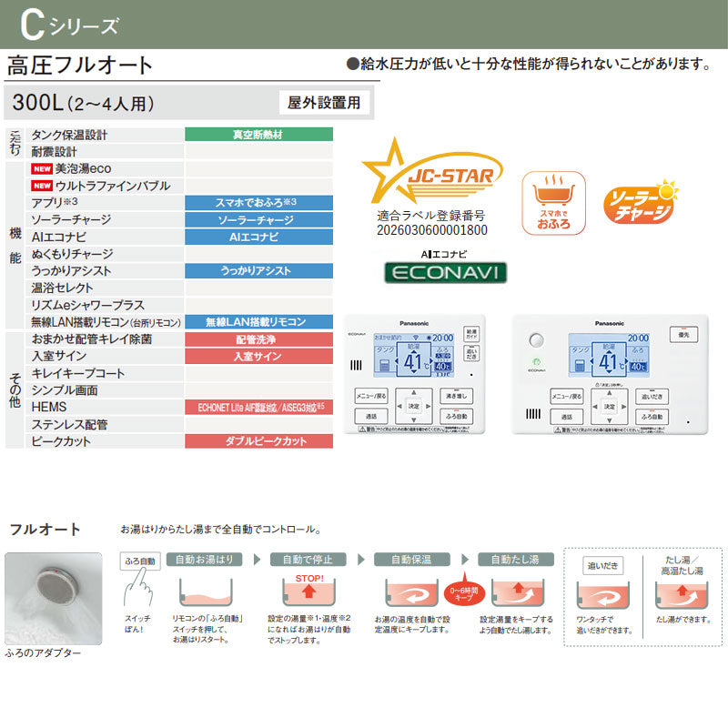Click the speaker grille on the 優先 remote

[x=533, y=414]
